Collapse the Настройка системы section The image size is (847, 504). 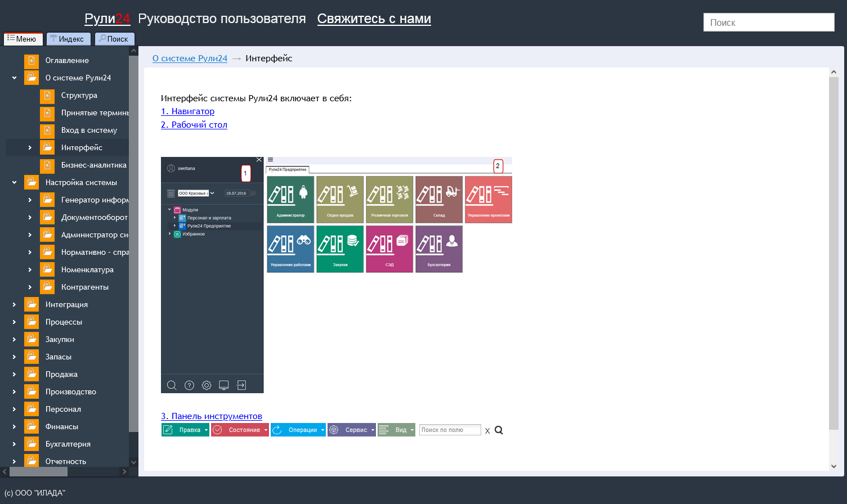[x=14, y=182]
